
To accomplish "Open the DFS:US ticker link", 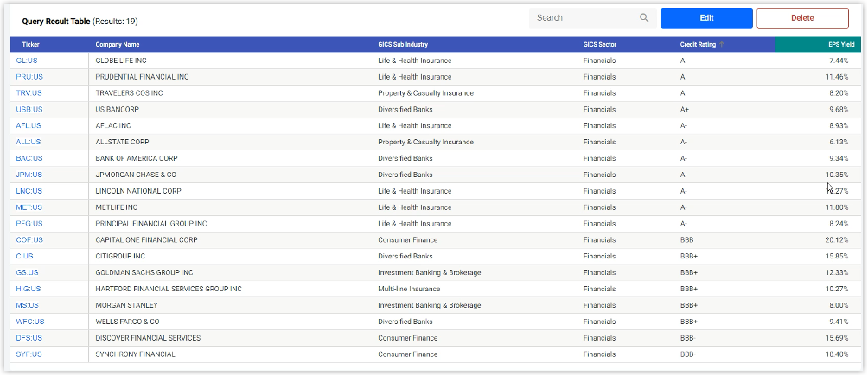I will click(29, 338).
